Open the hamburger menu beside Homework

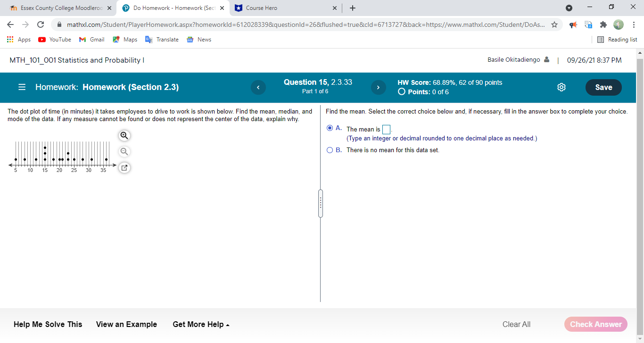click(x=21, y=87)
